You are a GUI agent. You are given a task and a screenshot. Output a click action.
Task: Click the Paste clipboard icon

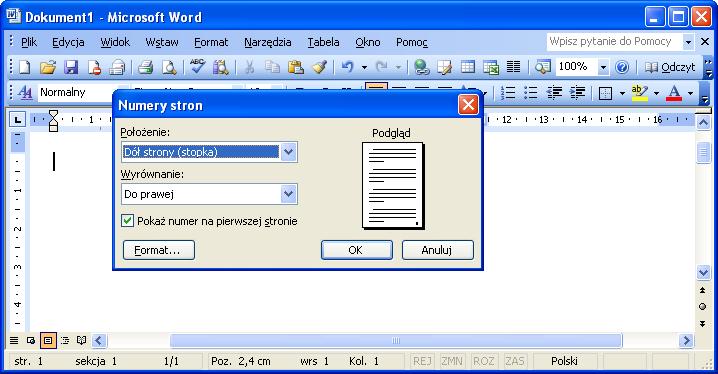pyautogui.click(x=296, y=68)
